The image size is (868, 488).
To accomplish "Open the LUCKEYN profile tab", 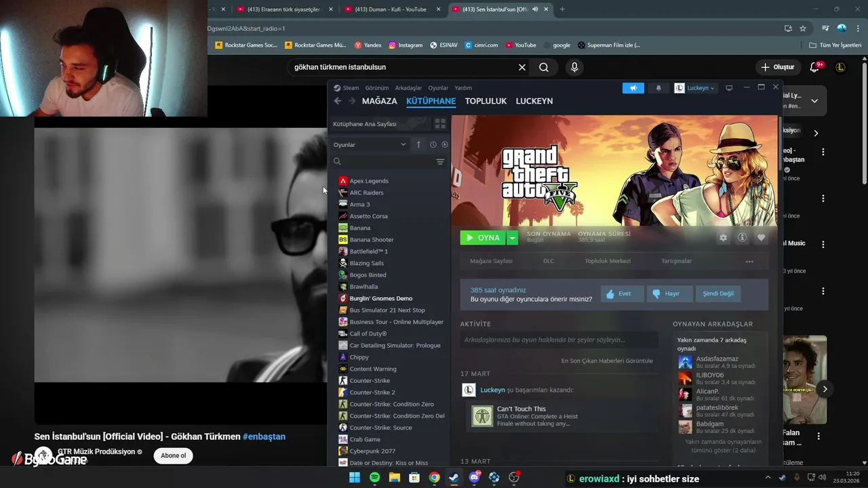I will point(534,101).
